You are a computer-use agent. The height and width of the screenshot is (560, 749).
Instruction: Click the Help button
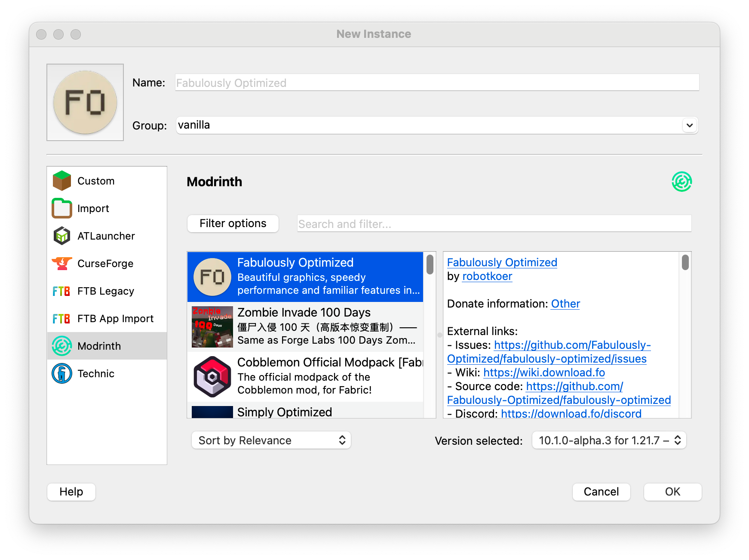[x=71, y=492]
